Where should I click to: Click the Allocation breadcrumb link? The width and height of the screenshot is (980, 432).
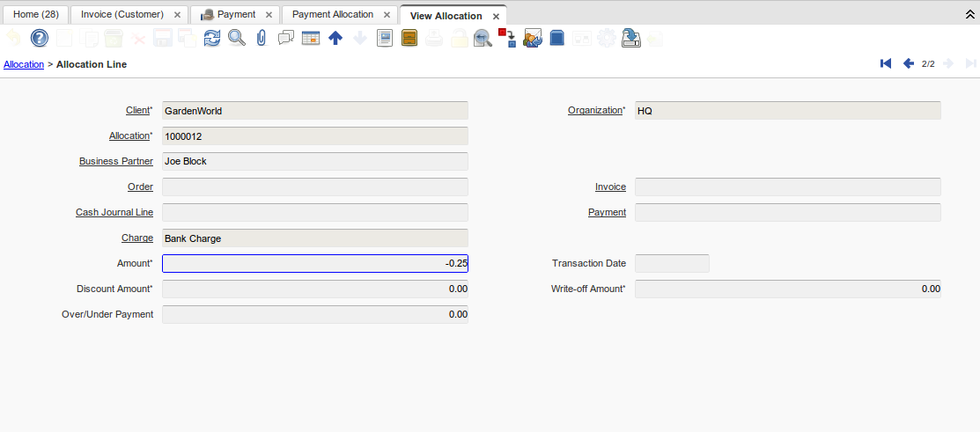(x=24, y=65)
